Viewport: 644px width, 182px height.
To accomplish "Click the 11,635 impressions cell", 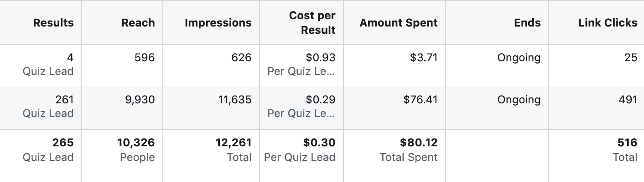I will (235, 100).
